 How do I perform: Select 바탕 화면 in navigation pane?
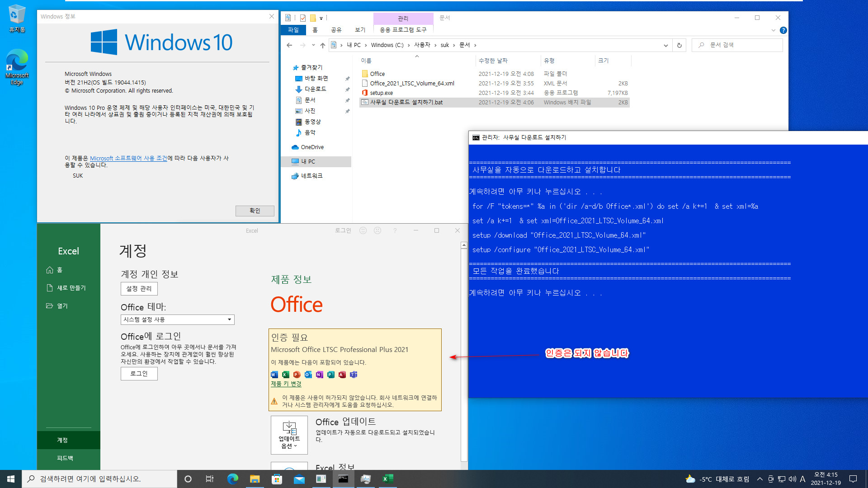pyautogui.click(x=316, y=78)
